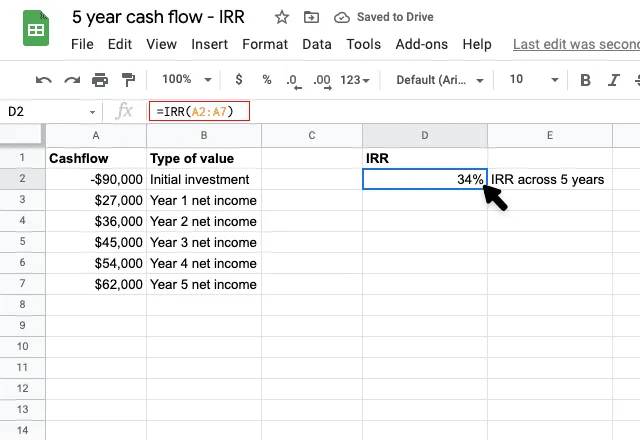Open the Google Sheets home icon
This screenshot has width=640, height=440.
[36, 28]
